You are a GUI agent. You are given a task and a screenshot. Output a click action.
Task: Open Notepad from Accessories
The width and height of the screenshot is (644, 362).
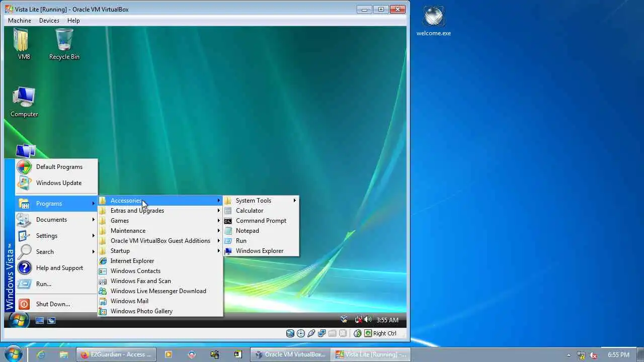click(x=261, y=231)
